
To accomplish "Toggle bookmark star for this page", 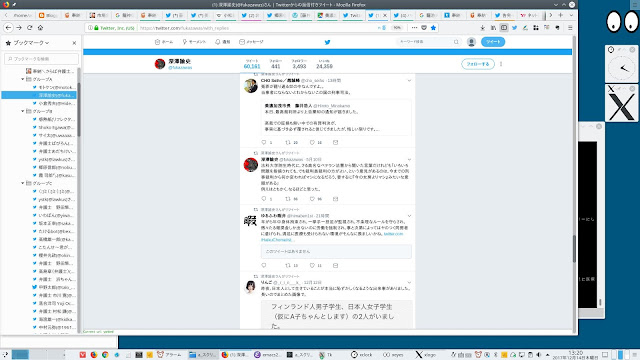I will coord(433,28).
